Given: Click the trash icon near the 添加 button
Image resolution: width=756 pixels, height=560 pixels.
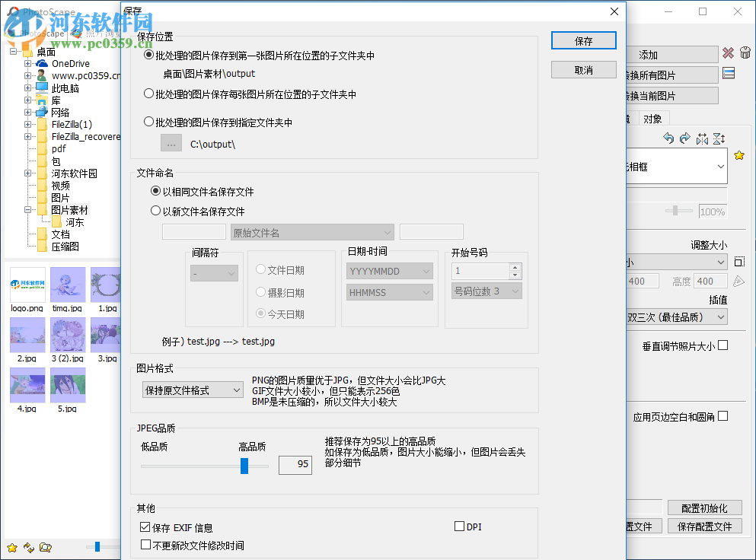Looking at the screenshot, I should click(x=745, y=53).
